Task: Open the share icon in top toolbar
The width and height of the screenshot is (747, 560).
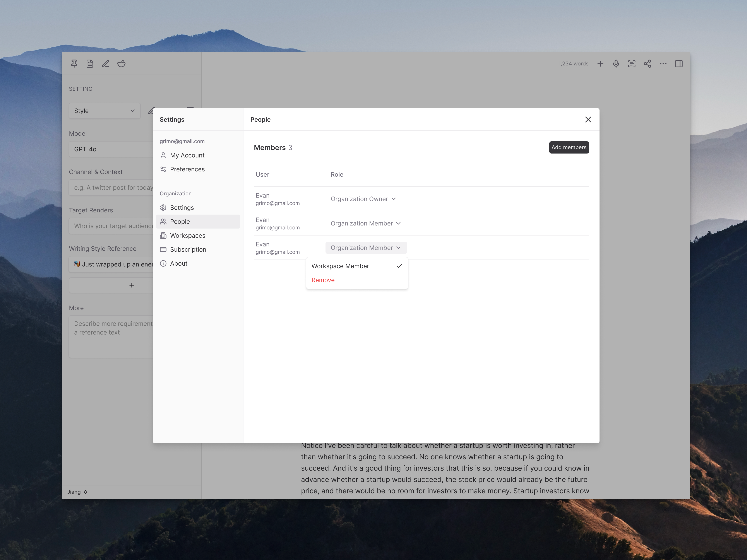Action: pos(647,63)
